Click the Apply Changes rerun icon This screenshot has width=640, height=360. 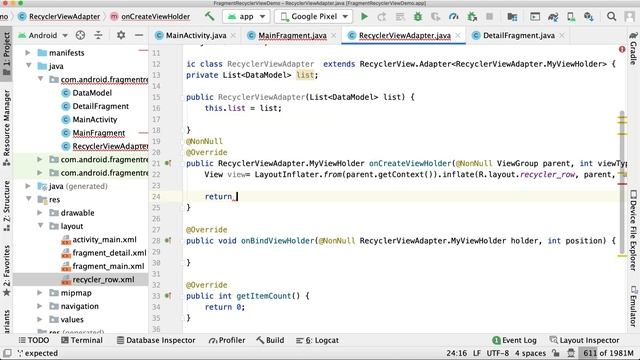[x=382, y=16]
